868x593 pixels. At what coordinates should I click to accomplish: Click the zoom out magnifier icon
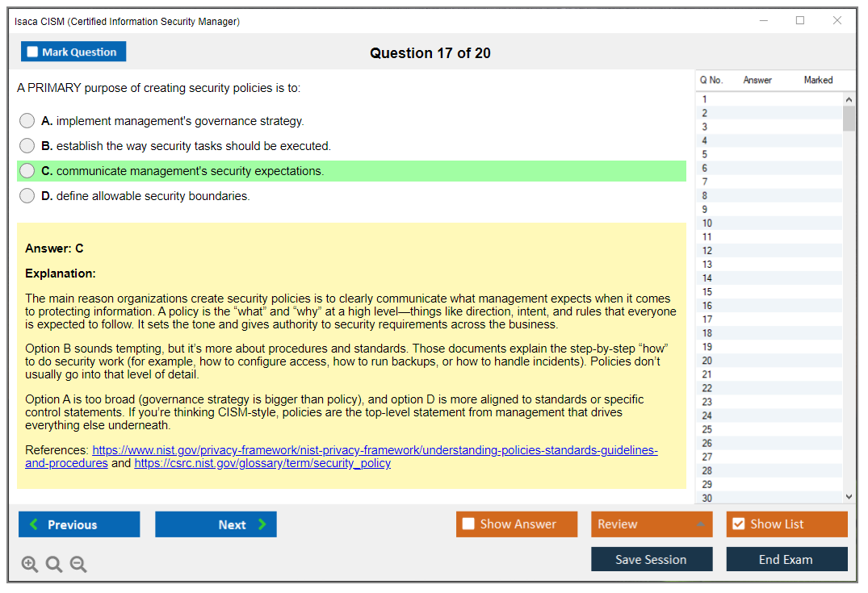tap(78, 565)
